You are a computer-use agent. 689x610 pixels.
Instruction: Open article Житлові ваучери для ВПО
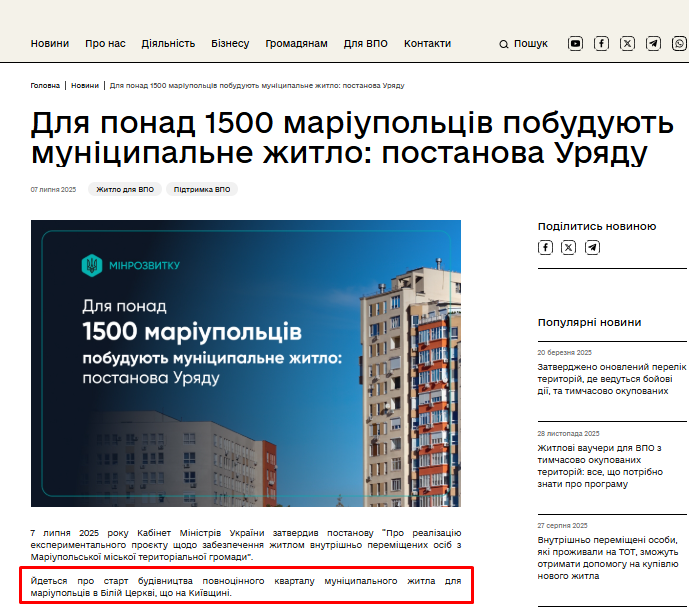coord(600,466)
